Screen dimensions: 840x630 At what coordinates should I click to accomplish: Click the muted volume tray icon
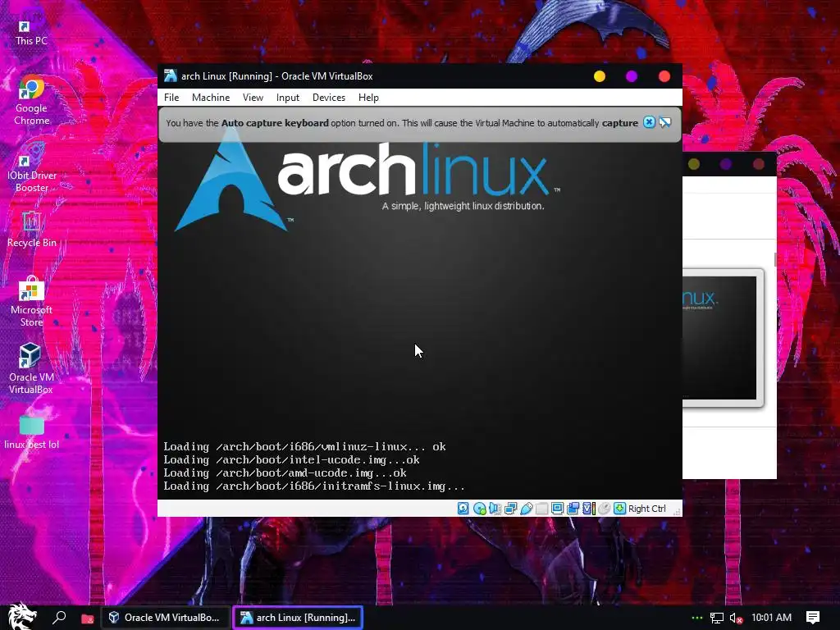736,619
